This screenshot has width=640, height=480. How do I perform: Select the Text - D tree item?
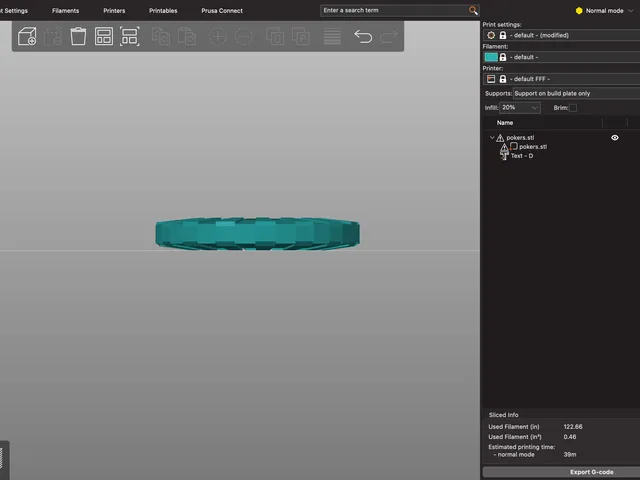pyautogui.click(x=522, y=156)
